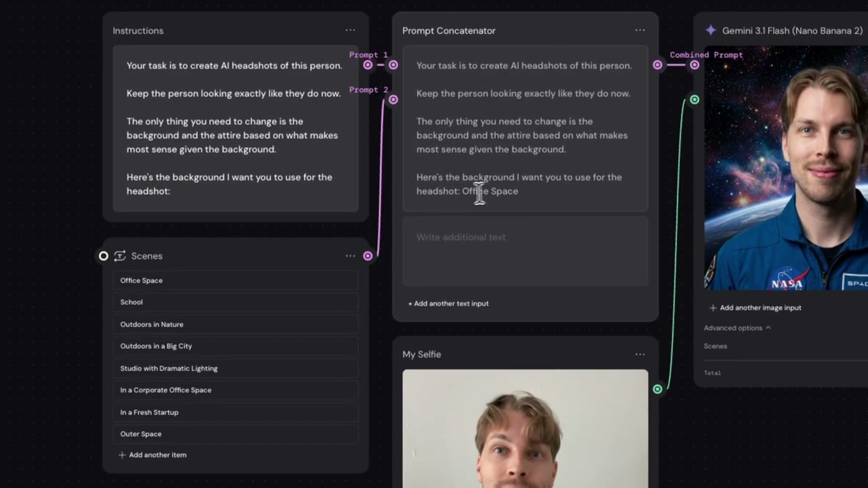Toggle the circle on the Scenes node
The width and height of the screenshot is (868, 488).
[103, 256]
